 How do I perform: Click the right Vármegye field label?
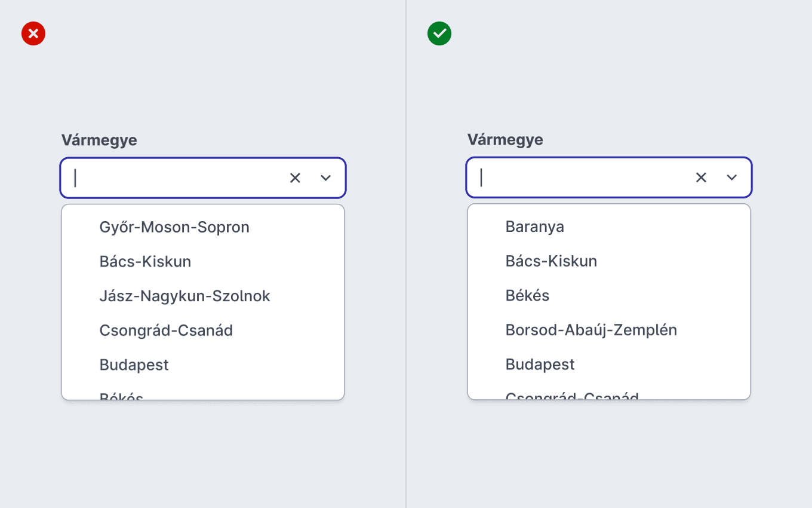tap(505, 140)
